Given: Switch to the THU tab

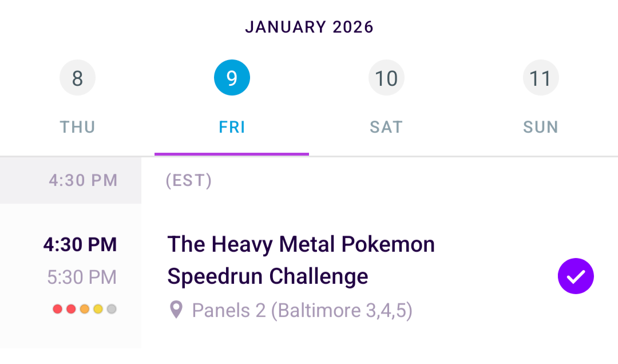Looking at the screenshot, I should tap(77, 127).
